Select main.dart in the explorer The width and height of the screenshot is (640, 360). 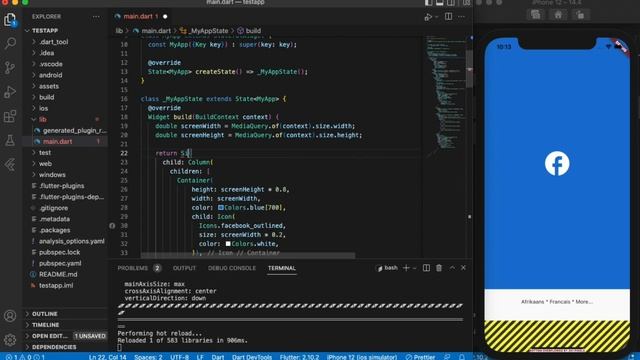pyautogui.click(x=58, y=142)
